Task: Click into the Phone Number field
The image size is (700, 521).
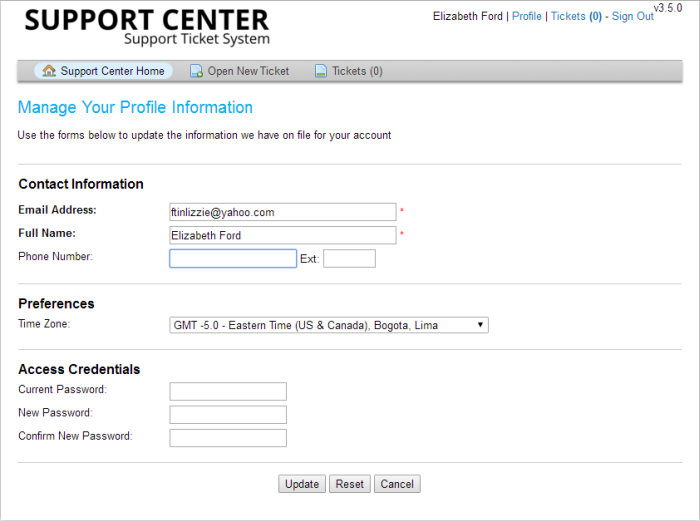Action: pos(233,258)
